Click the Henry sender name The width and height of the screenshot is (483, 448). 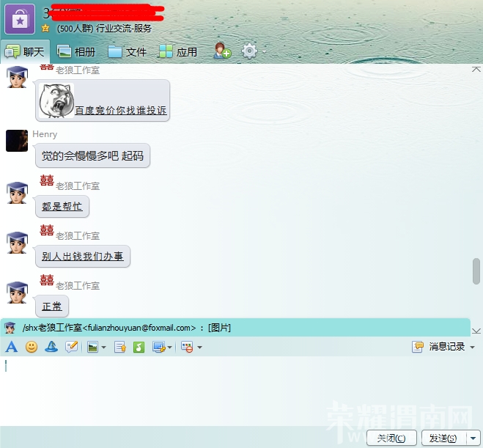(x=45, y=134)
